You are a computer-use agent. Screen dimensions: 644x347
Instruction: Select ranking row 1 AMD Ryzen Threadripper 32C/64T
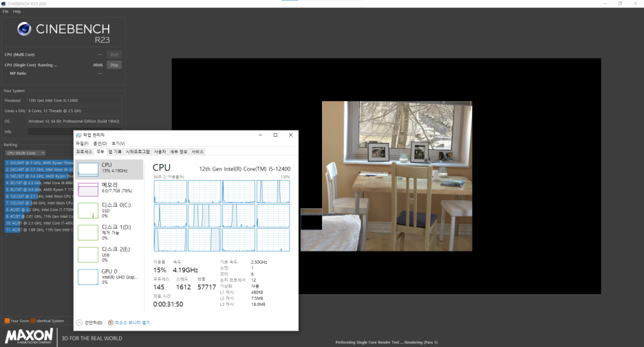pyautogui.click(x=39, y=163)
